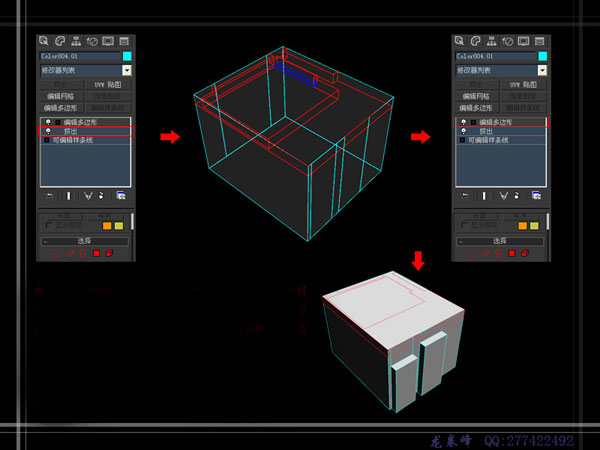Select 编辑多边形 entry in right modifier stack
Viewport: 600px width, 450px height.
point(498,122)
